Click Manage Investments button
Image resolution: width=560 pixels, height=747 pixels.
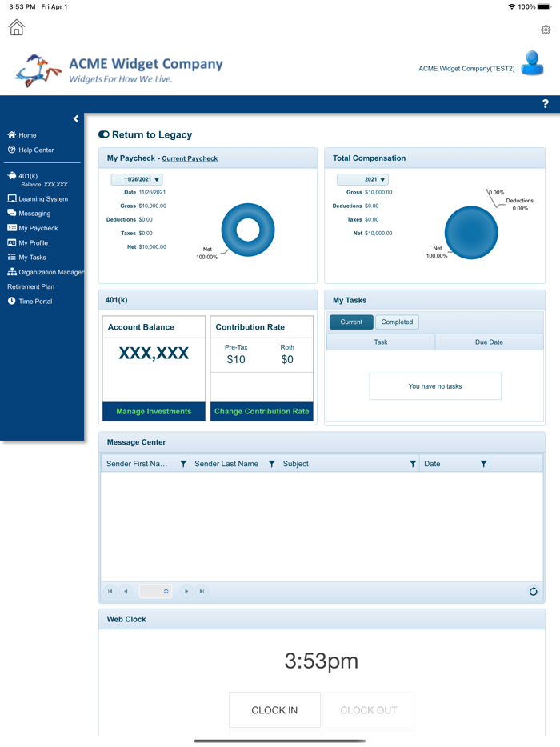(154, 412)
